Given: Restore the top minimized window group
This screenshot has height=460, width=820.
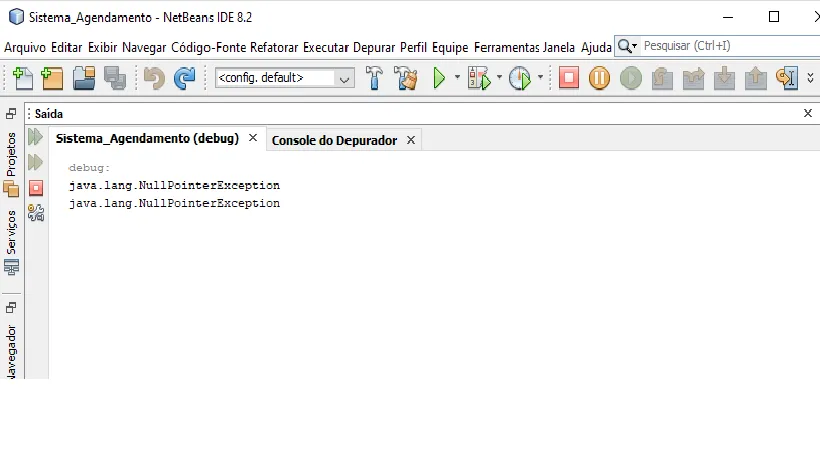Looking at the screenshot, I should pyautogui.click(x=11, y=113).
